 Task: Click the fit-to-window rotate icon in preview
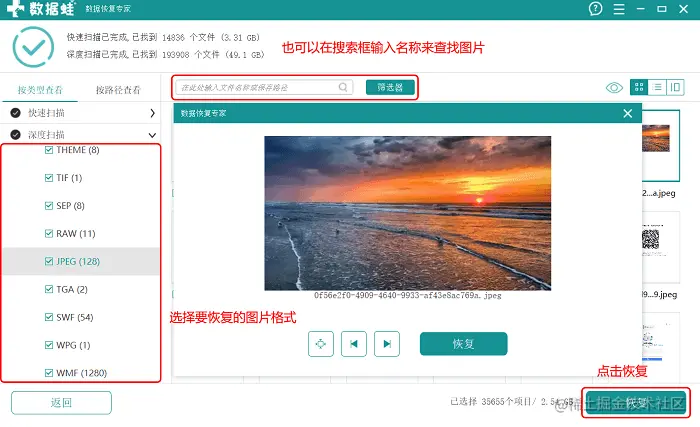pyautogui.click(x=321, y=344)
